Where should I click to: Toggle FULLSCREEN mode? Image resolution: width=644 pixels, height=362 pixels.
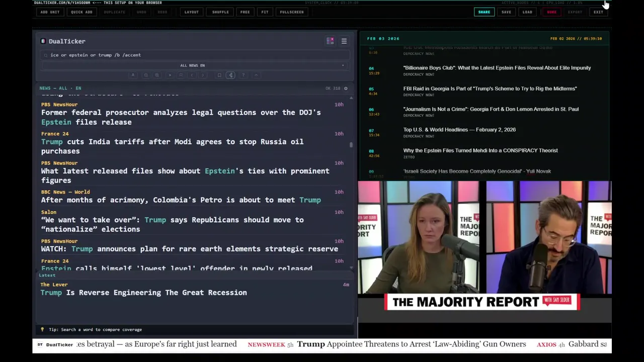[x=292, y=12]
